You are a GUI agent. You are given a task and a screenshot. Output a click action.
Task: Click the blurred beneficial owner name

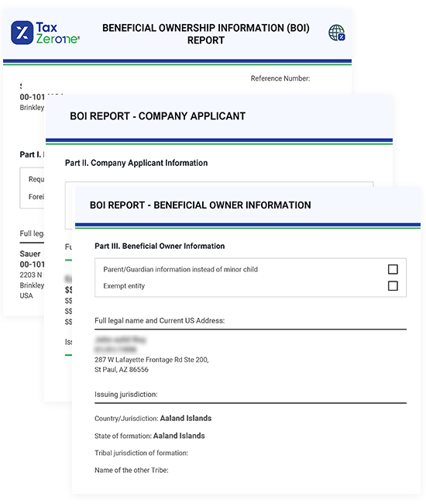point(120,340)
